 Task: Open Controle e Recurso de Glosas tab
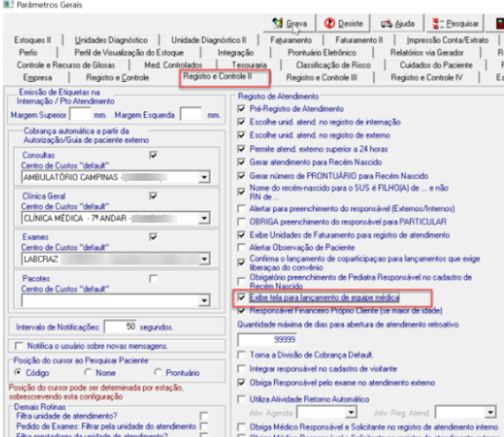coord(66,65)
